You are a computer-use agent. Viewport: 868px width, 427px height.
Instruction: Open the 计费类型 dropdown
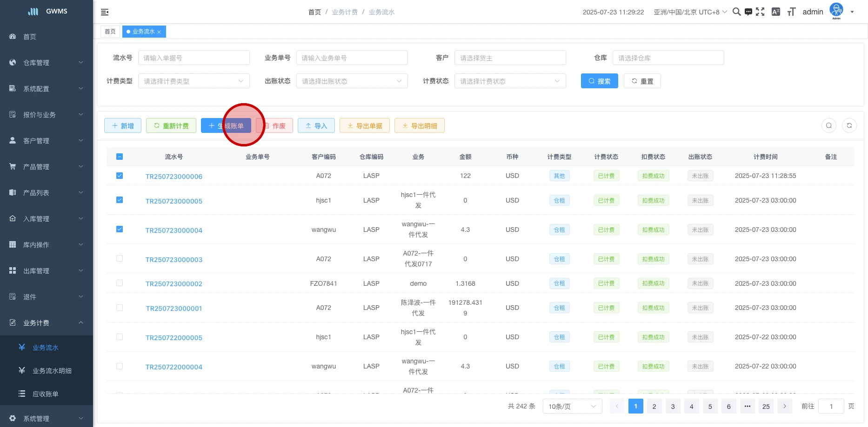(x=194, y=81)
